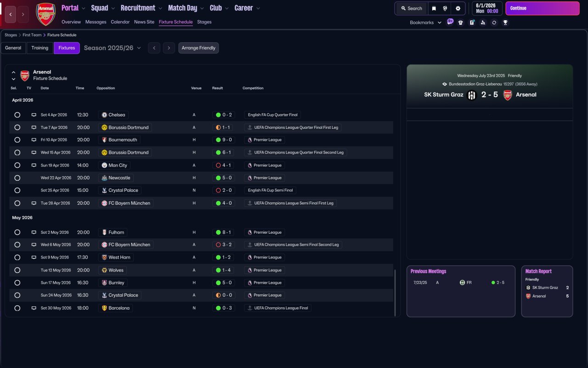The height and width of the screenshot is (368, 588).
Task: Switch to the Training tab
Action: 40,48
